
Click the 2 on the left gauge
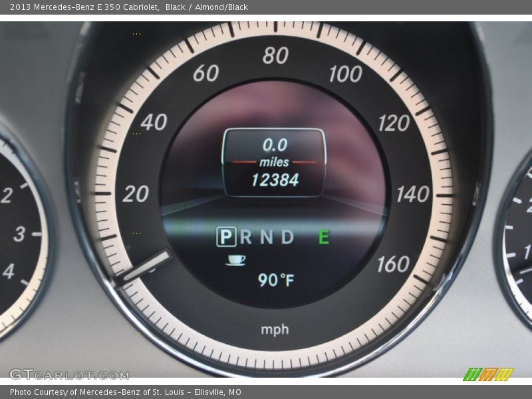click(x=7, y=196)
